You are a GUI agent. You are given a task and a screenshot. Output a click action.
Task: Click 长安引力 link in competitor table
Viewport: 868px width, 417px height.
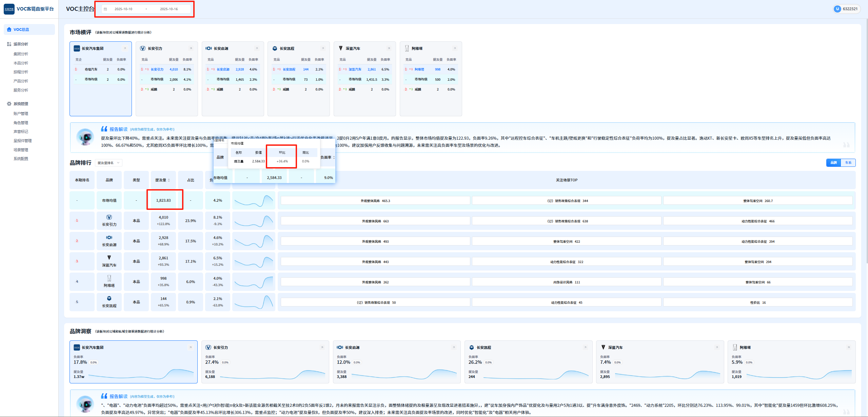coord(157,69)
